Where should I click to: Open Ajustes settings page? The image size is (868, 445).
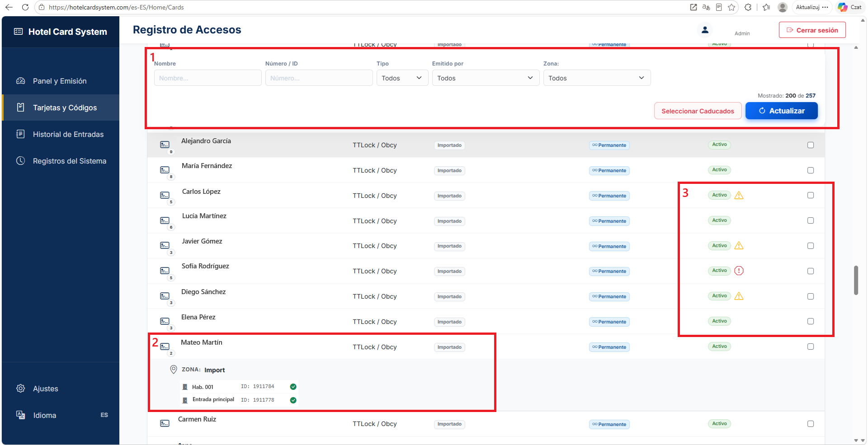coord(61,389)
